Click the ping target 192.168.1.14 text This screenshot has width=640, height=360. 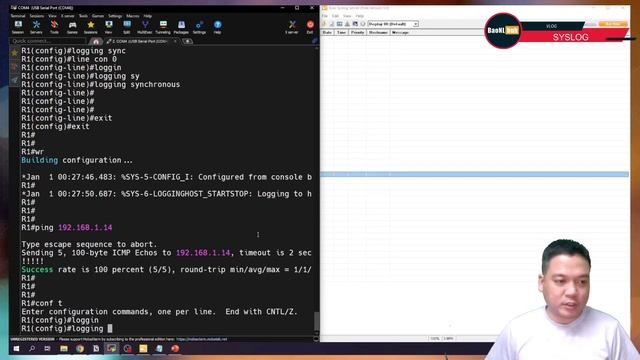click(85, 227)
